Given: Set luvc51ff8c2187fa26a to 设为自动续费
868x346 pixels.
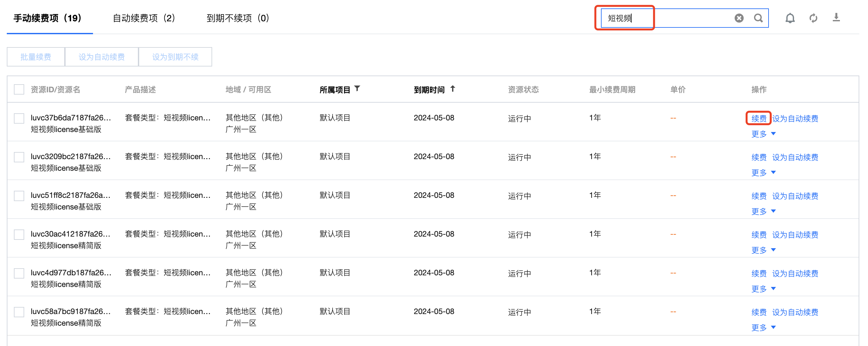Looking at the screenshot, I should 795,196.
